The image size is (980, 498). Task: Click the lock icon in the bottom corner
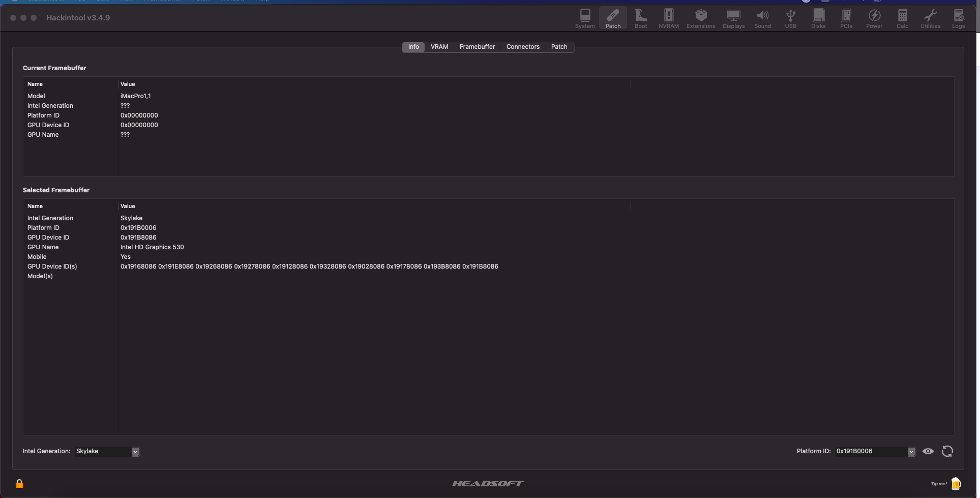click(19, 483)
